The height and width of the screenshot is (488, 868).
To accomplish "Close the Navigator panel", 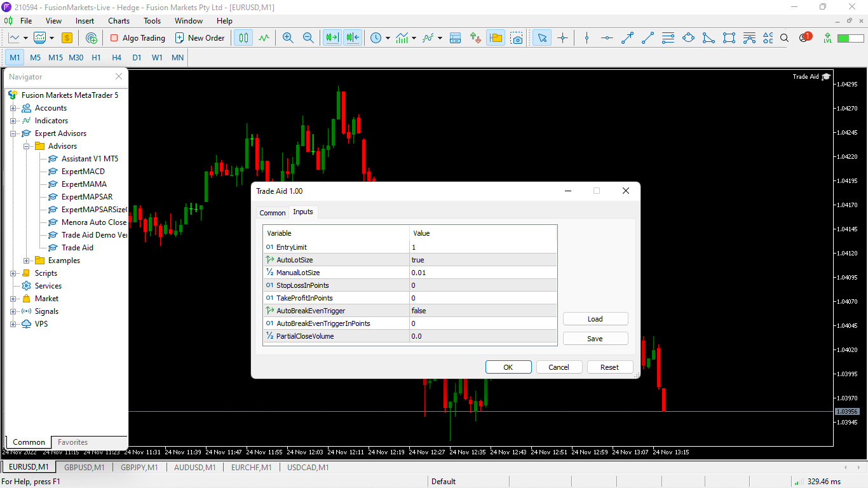I will tap(119, 76).
